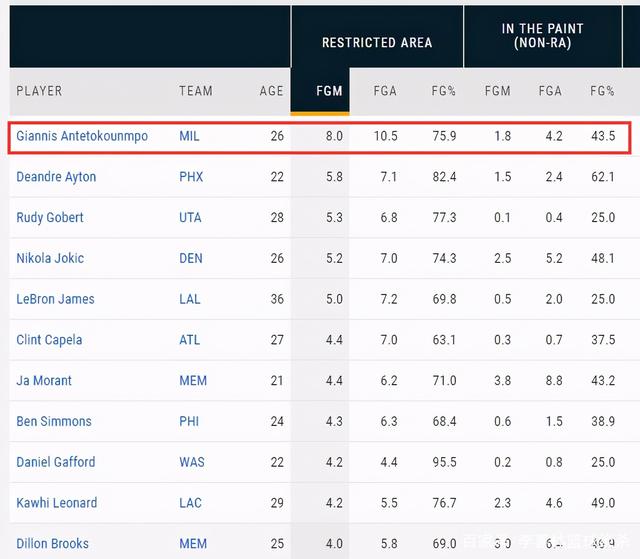Sort by the PLAYER column header

[39, 91]
